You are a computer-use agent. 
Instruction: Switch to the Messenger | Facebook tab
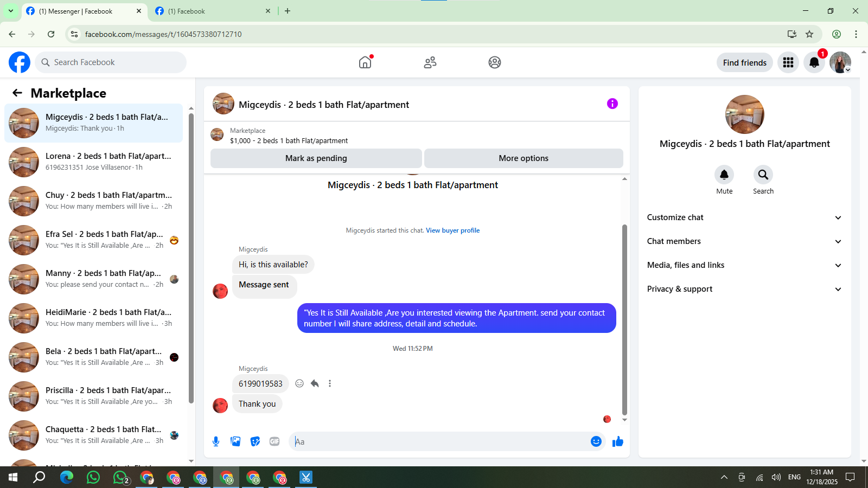click(x=84, y=11)
